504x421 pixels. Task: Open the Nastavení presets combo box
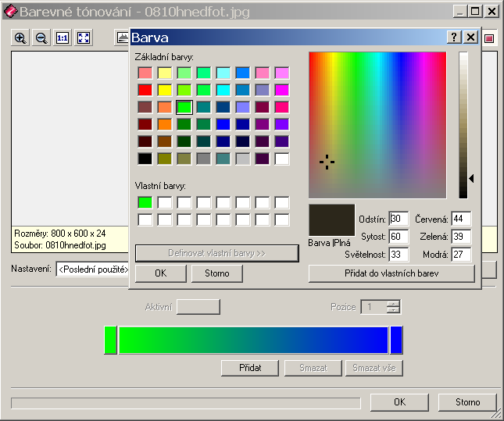(92, 269)
